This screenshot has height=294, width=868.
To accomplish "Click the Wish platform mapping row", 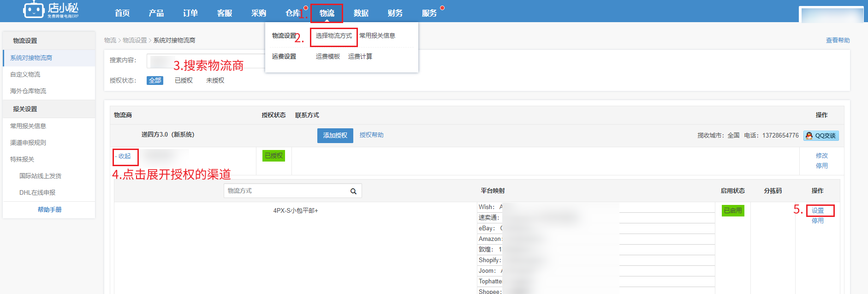I will (x=596, y=207).
